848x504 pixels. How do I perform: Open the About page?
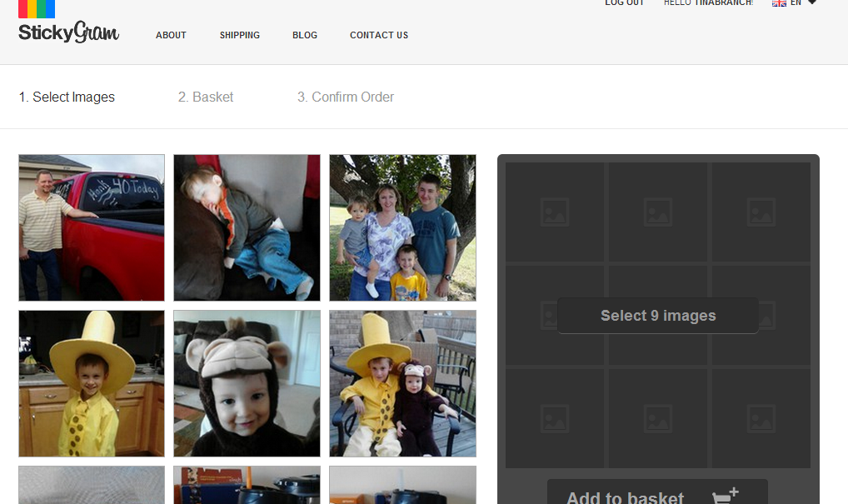click(171, 35)
